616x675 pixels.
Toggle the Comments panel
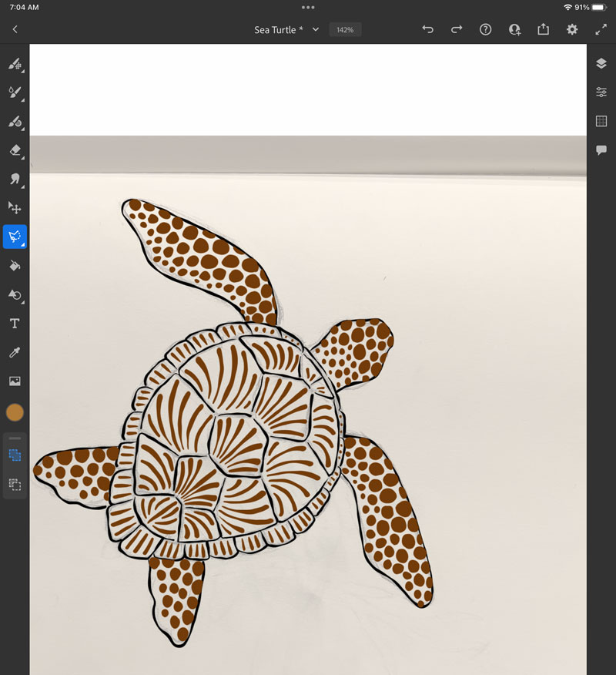601,149
